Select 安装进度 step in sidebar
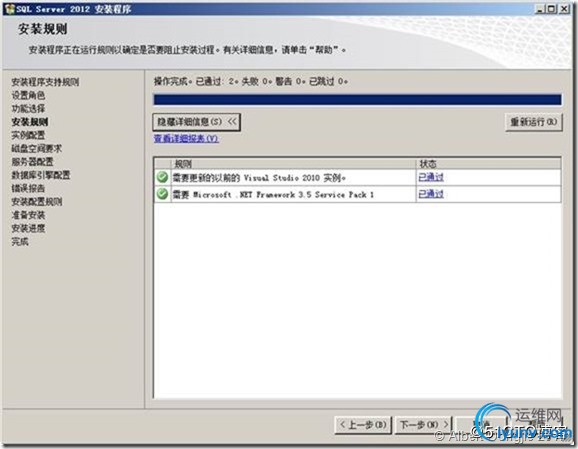 point(28,228)
